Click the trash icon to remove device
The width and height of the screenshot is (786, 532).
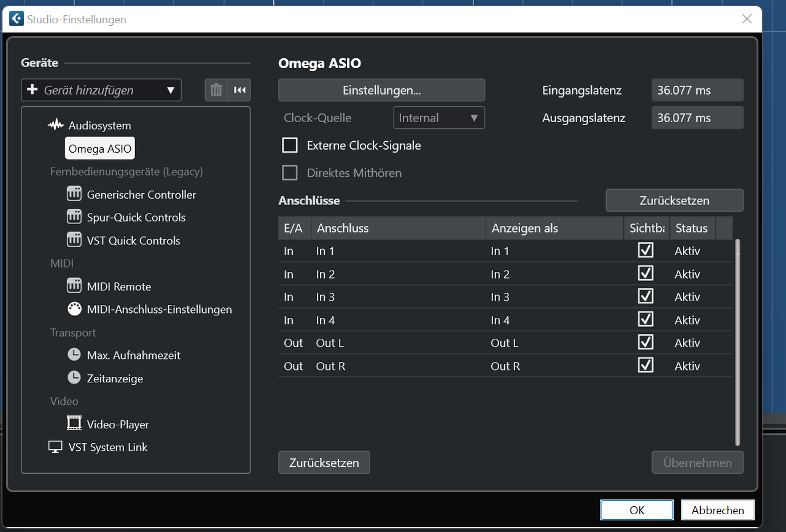coord(216,90)
